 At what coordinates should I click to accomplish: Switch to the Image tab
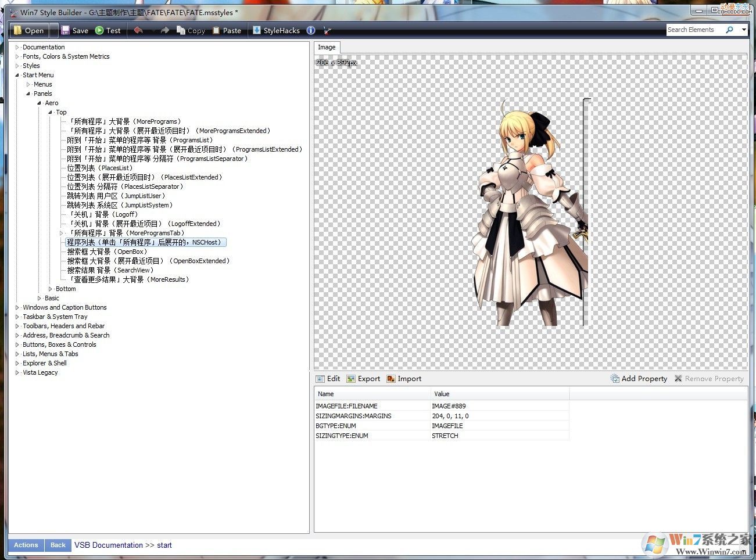(327, 47)
